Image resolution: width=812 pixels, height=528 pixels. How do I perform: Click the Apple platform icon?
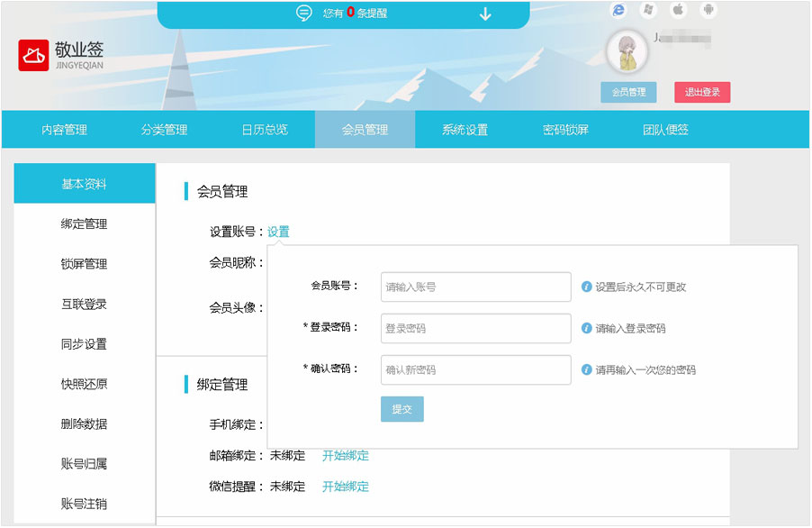pyautogui.click(x=678, y=10)
